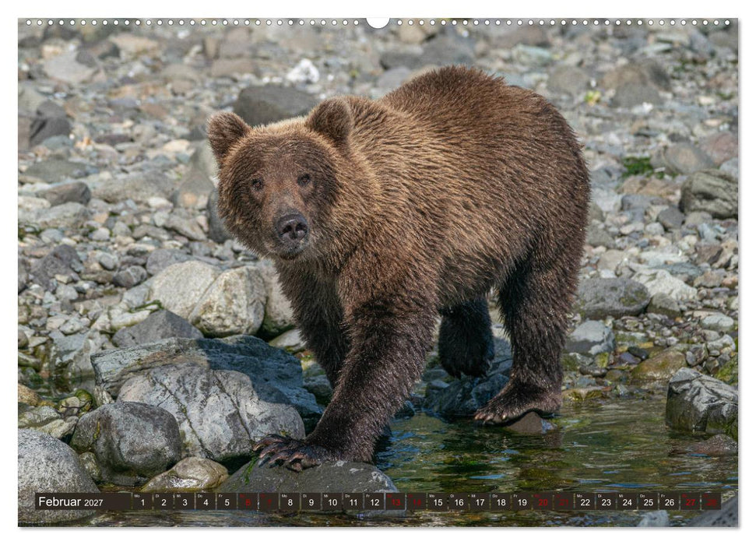Select day 2 (Di) in calendar strip

[164, 501]
